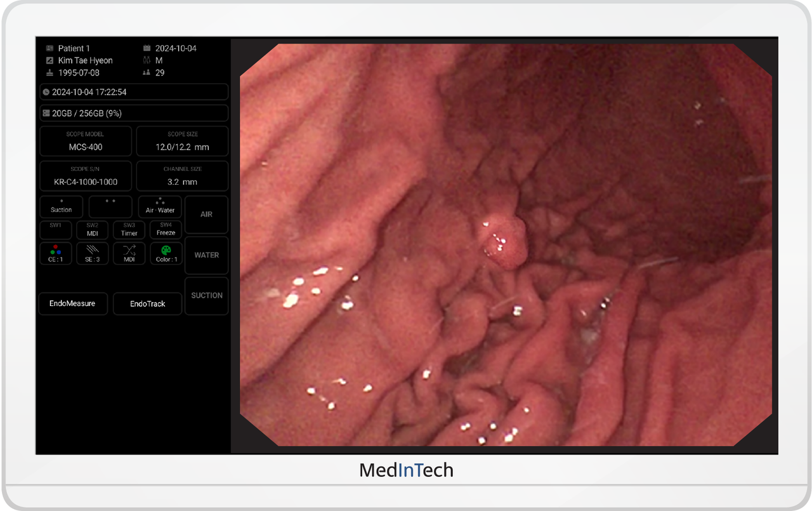The image size is (812, 511).
Task: Click the patient name edit icon
Action: click(x=49, y=60)
